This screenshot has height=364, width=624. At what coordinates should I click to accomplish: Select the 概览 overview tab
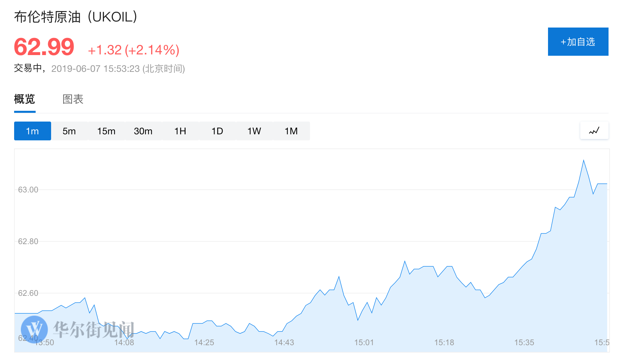coord(25,99)
